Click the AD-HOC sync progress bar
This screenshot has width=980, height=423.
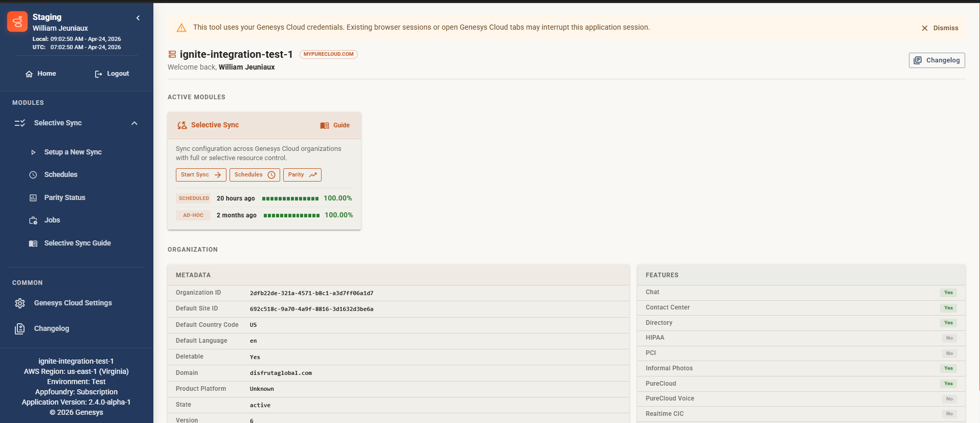(291, 215)
